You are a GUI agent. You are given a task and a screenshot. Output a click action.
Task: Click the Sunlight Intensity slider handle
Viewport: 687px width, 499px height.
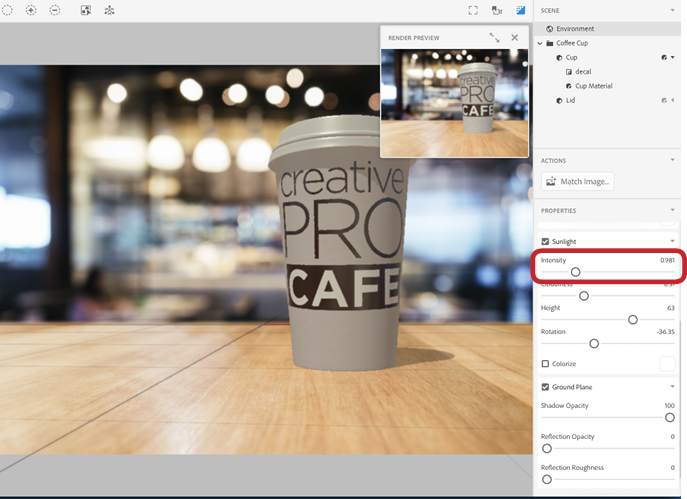[576, 272]
